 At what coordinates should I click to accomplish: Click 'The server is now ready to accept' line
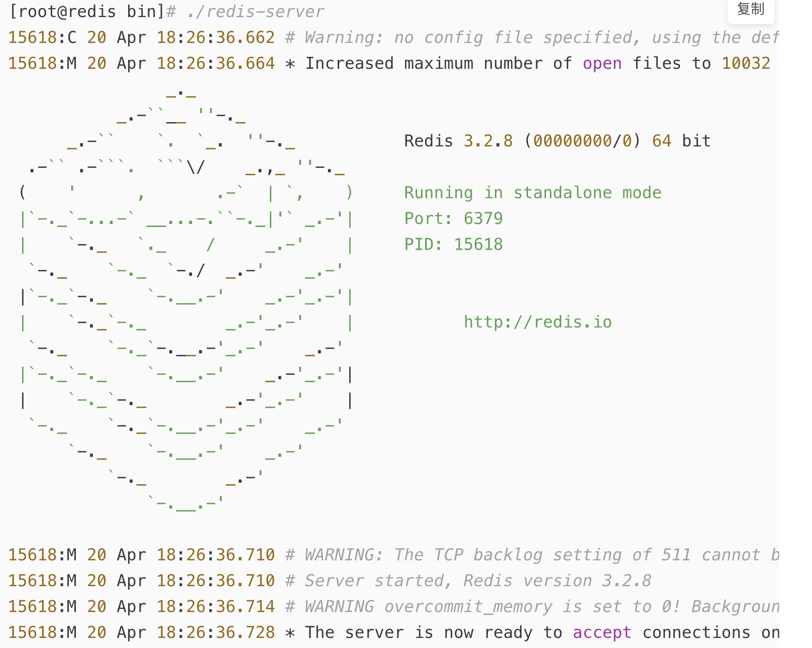pyautogui.click(x=393, y=632)
